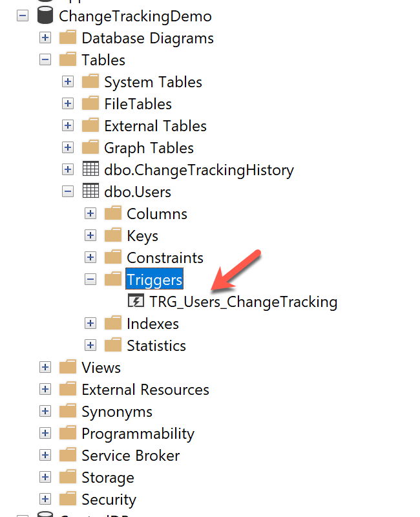The height and width of the screenshot is (517, 420).
Task: Select the Synonyms folder label
Action: pyautogui.click(x=117, y=412)
